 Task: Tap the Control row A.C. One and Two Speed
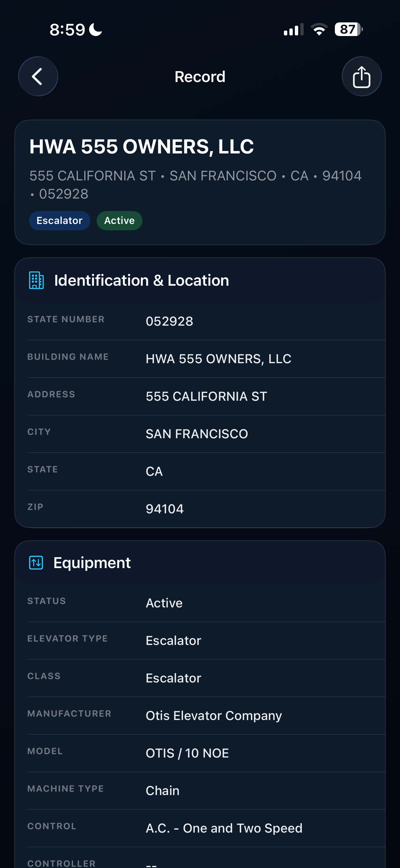pyautogui.click(x=206, y=828)
